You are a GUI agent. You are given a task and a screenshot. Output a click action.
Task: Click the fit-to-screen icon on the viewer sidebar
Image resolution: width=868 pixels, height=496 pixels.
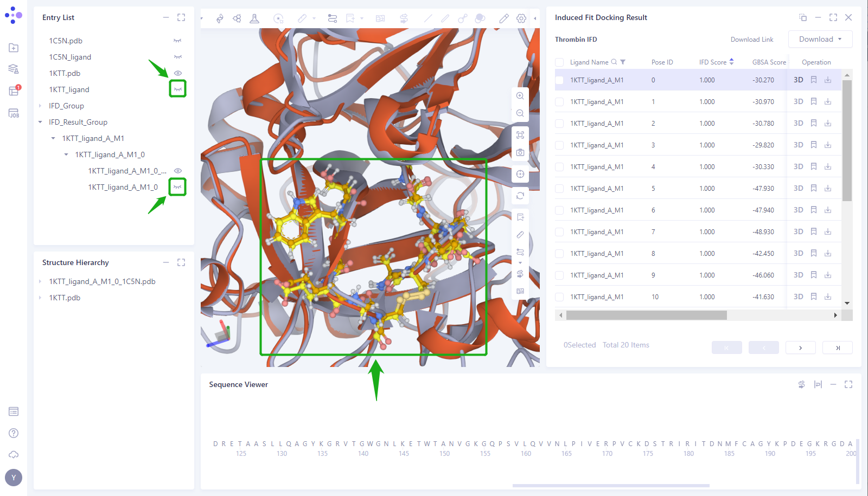click(x=520, y=135)
